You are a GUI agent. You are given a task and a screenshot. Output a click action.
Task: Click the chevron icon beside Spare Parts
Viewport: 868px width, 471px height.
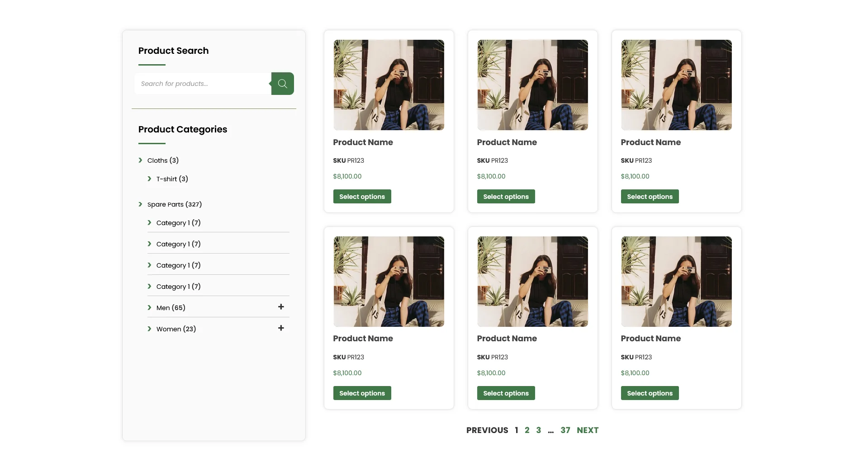140,204
